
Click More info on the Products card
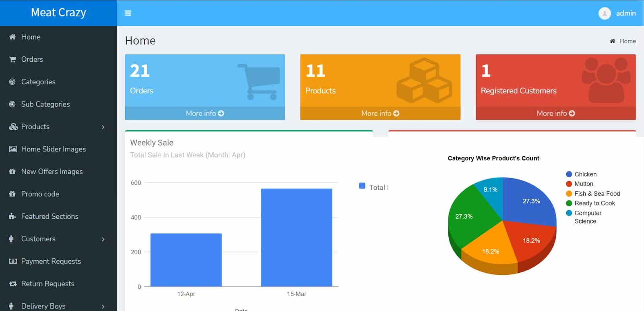tap(380, 114)
